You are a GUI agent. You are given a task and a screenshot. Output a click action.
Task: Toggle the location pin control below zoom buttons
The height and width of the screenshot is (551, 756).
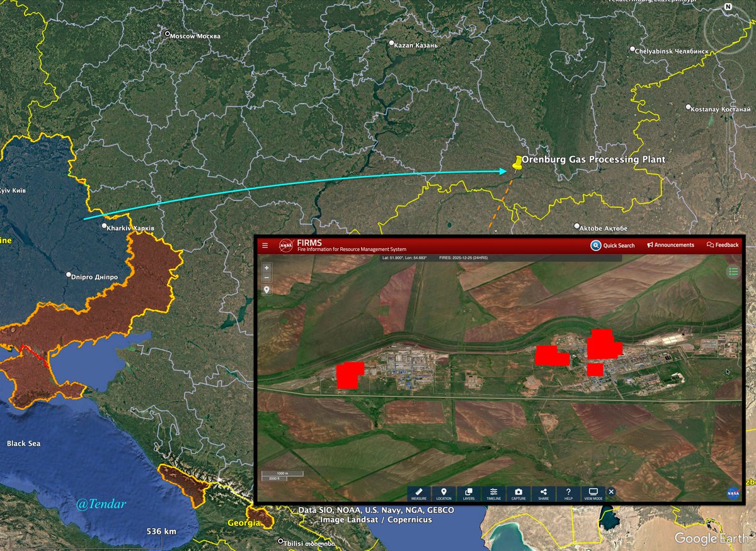pyautogui.click(x=266, y=289)
